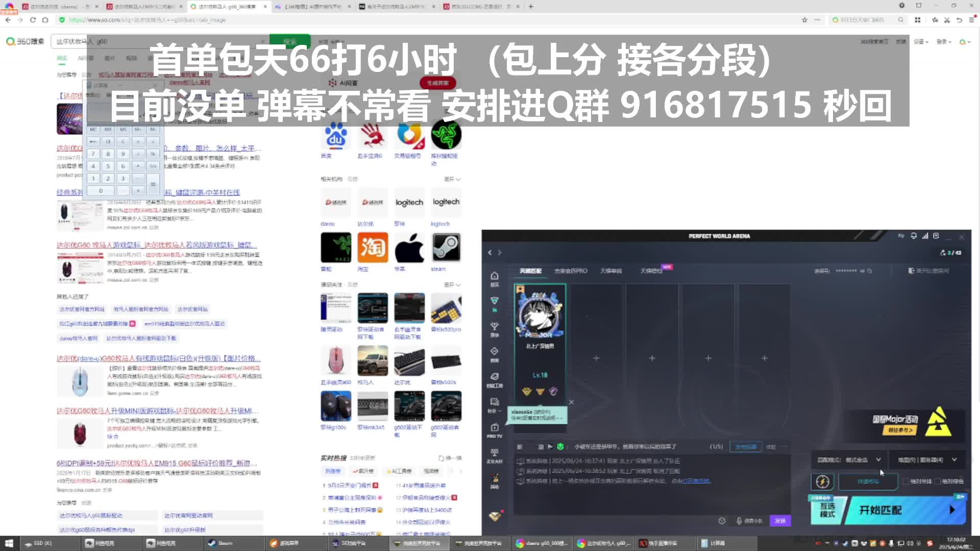The width and height of the screenshot is (980, 551).
Task: Open PRO TV from the game's left sidebar
Action: tap(494, 426)
